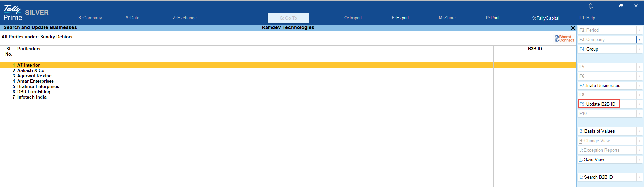Open Basis of Values option

[x=607, y=131]
